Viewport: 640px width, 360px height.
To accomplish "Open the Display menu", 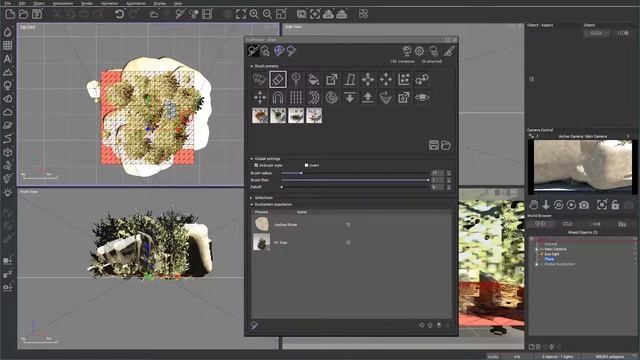I will click(x=160, y=3).
